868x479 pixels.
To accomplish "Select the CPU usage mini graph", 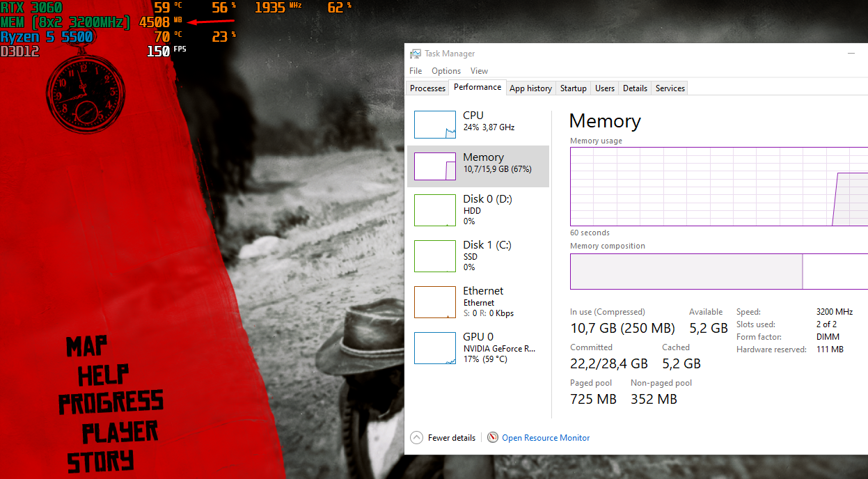I will point(435,124).
